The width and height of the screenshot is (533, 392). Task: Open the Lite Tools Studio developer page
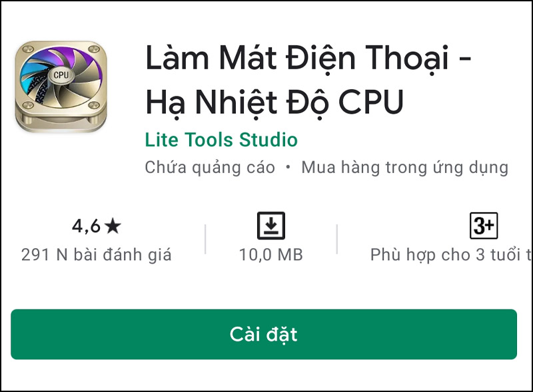coord(221,140)
